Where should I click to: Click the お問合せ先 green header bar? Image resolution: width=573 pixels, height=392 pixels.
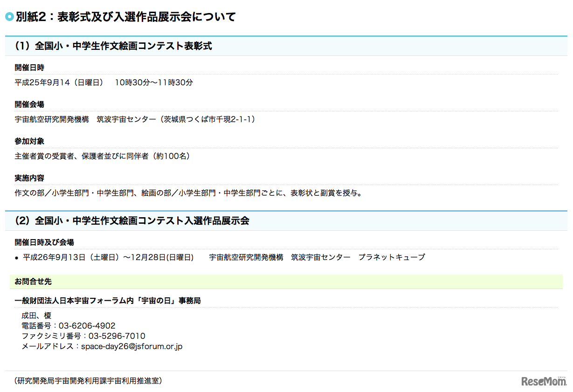point(286,282)
